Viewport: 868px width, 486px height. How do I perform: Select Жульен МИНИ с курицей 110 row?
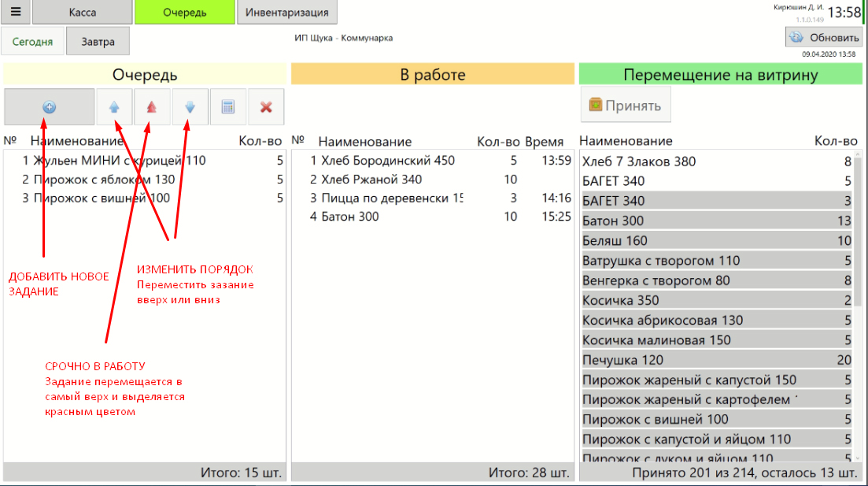(118, 161)
